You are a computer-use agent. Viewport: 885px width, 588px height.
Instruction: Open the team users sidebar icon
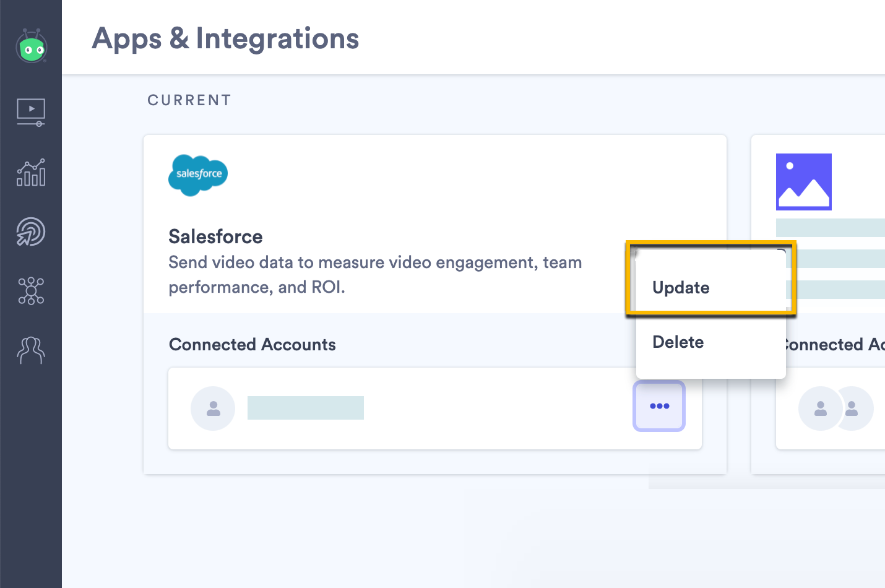click(31, 350)
